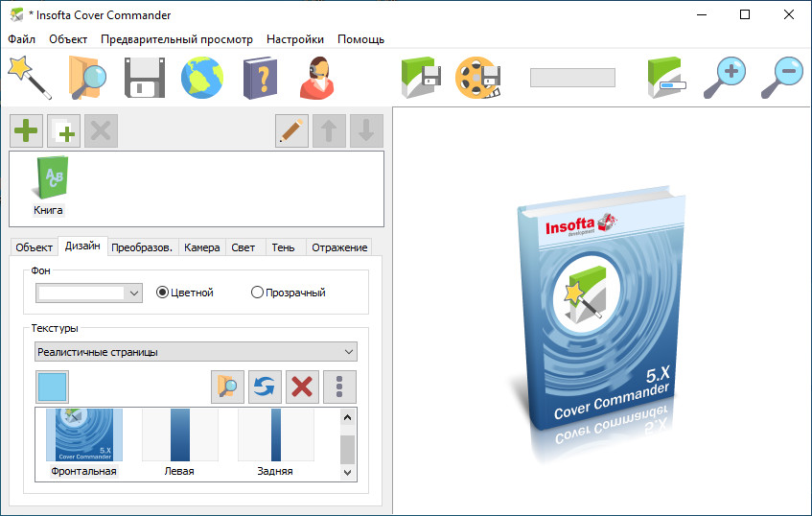Delete texture with red X button
The height and width of the screenshot is (516, 812).
[x=302, y=387]
